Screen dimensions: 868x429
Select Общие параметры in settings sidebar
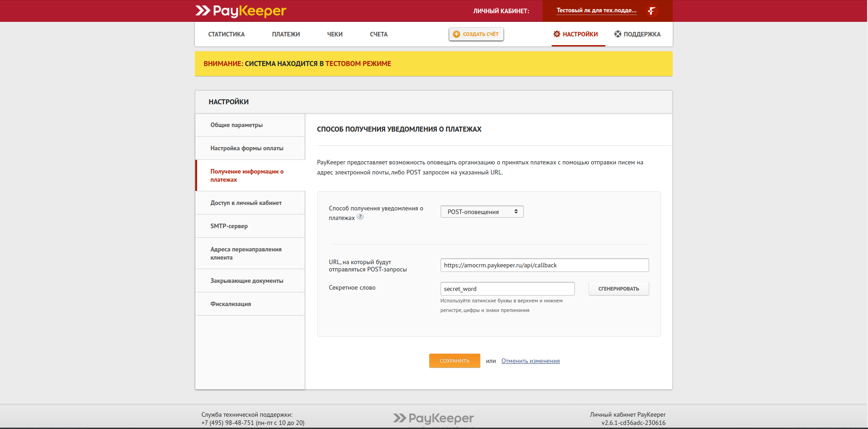[236, 125]
